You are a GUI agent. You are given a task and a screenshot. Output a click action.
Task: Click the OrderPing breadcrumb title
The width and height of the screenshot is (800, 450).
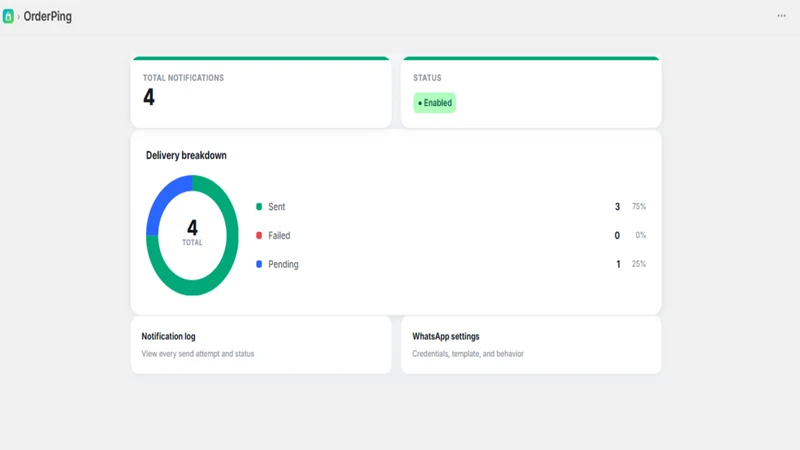(47, 16)
